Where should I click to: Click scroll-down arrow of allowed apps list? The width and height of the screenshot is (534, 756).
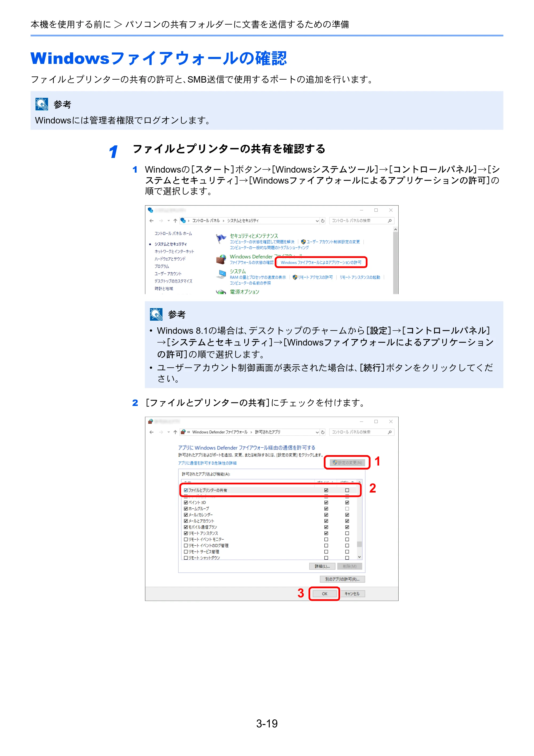pos(359,557)
